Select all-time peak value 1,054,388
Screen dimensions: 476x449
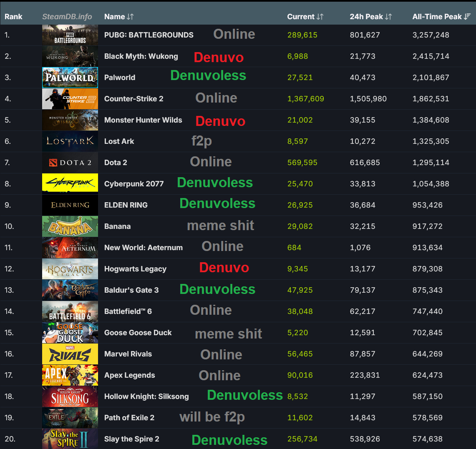431,184
